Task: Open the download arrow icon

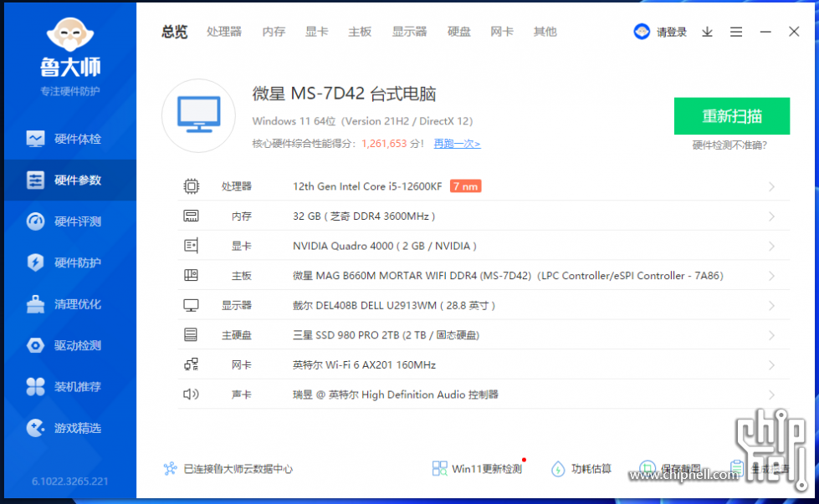Action: pos(707,32)
